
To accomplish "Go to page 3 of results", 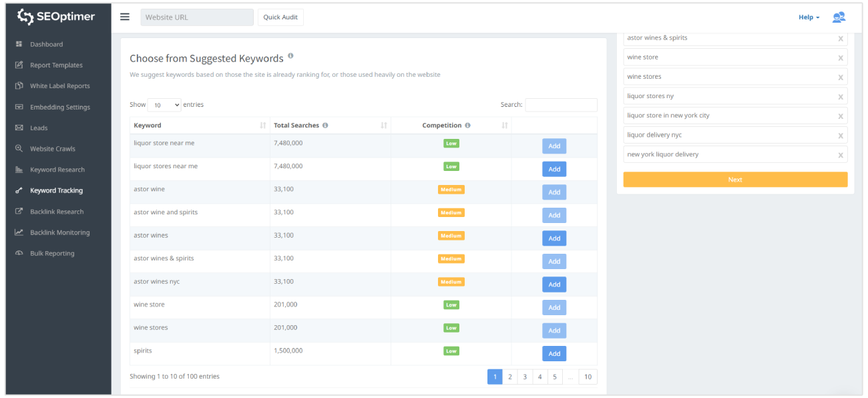I will coord(525,377).
